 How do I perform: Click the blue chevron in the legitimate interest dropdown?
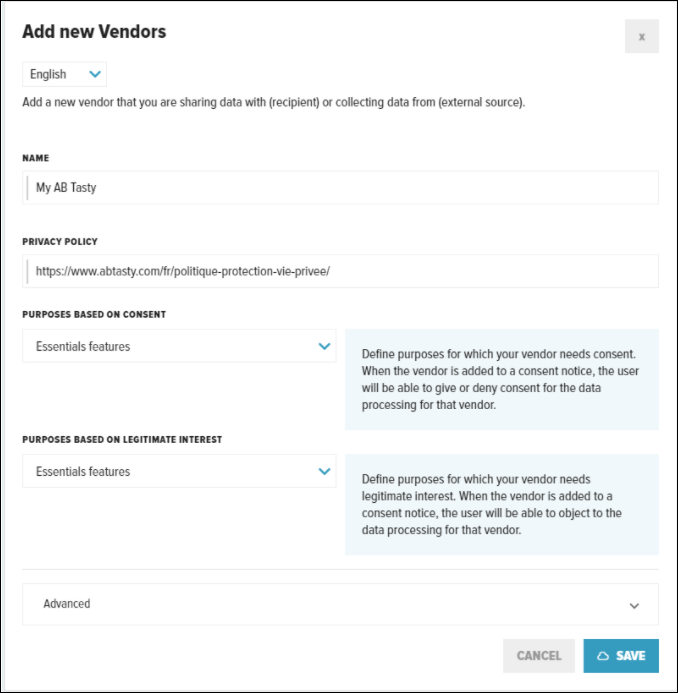pyautogui.click(x=324, y=471)
